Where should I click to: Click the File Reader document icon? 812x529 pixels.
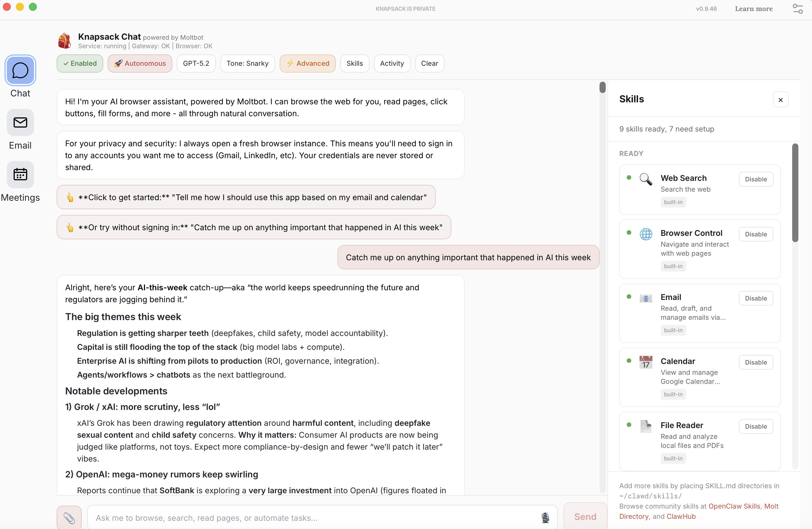coord(645,426)
